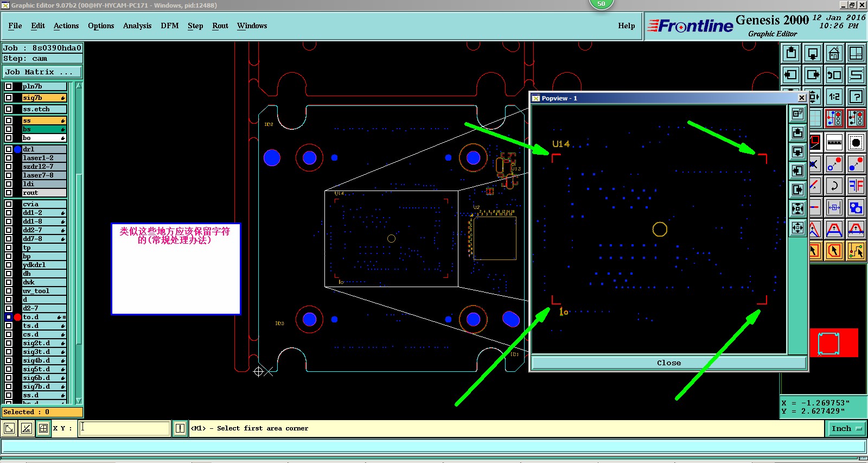
Task: Toggle visibility checkbox for rout layer
Action: coord(9,193)
